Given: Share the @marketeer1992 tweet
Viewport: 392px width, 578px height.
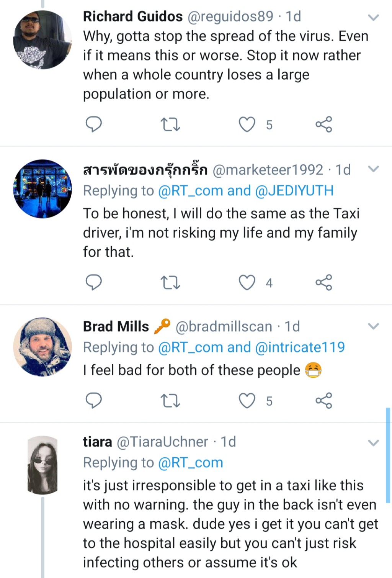Looking at the screenshot, I should 323,283.
